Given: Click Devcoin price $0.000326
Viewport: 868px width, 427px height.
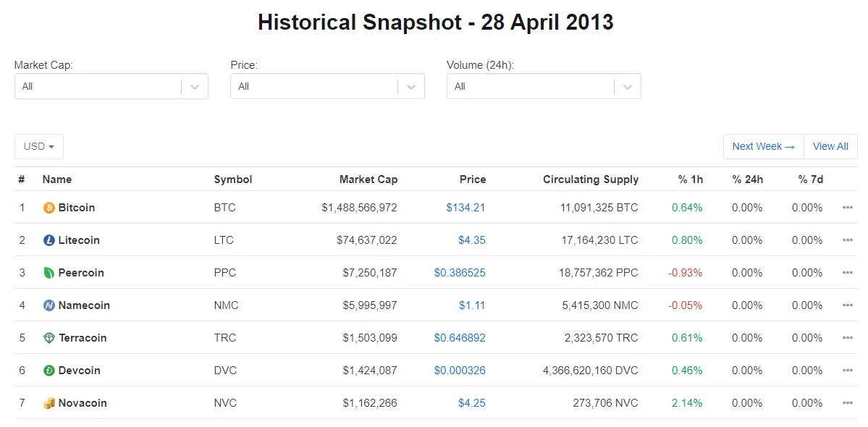Looking at the screenshot, I should coord(460,371).
